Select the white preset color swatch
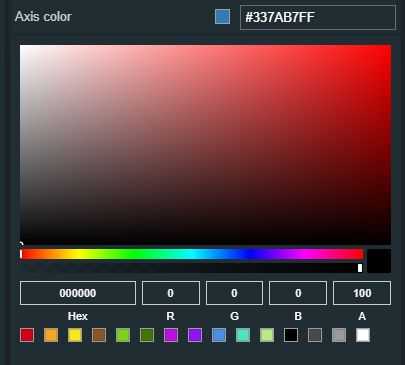Screen dimensions: 405x365 point(363,335)
